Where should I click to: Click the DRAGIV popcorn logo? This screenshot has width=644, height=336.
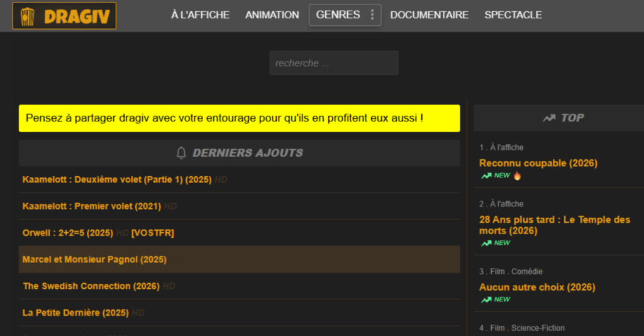click(x=64, y=15)
